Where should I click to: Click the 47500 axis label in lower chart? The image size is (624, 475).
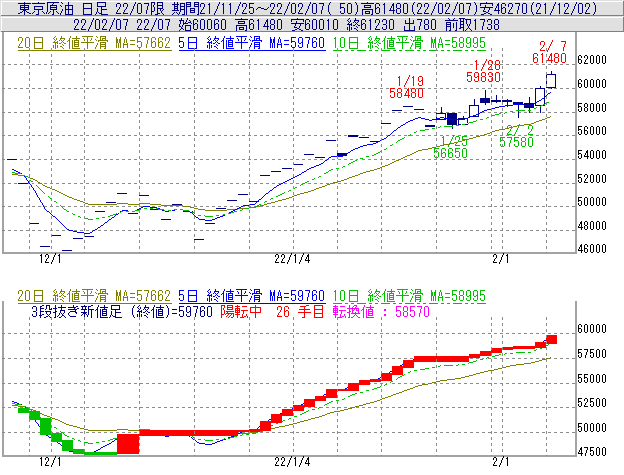pos(592,452)
